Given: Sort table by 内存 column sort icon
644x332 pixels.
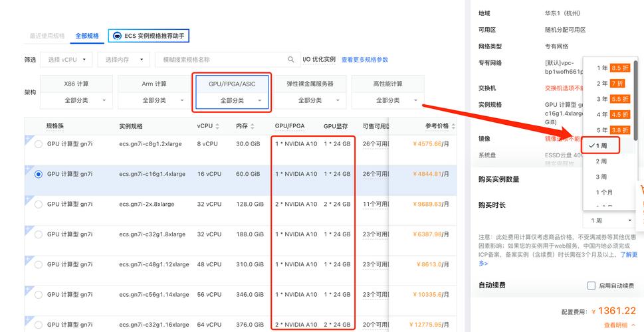Looking at the screenshot, I should (x=253, y=126).
